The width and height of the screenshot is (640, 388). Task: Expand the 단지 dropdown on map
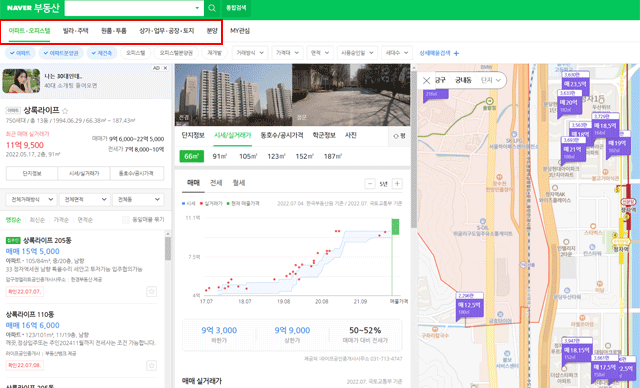tap(491, 80)
